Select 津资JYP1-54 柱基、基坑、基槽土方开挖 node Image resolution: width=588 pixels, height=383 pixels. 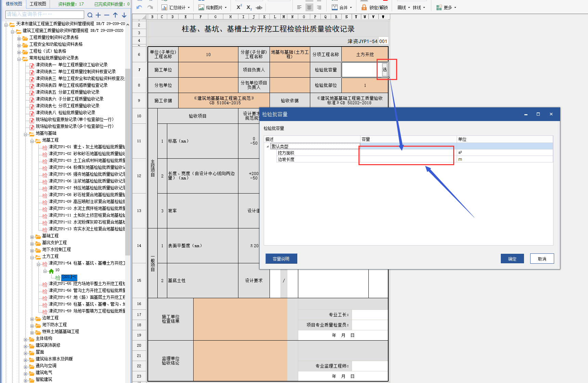(87, 263)
